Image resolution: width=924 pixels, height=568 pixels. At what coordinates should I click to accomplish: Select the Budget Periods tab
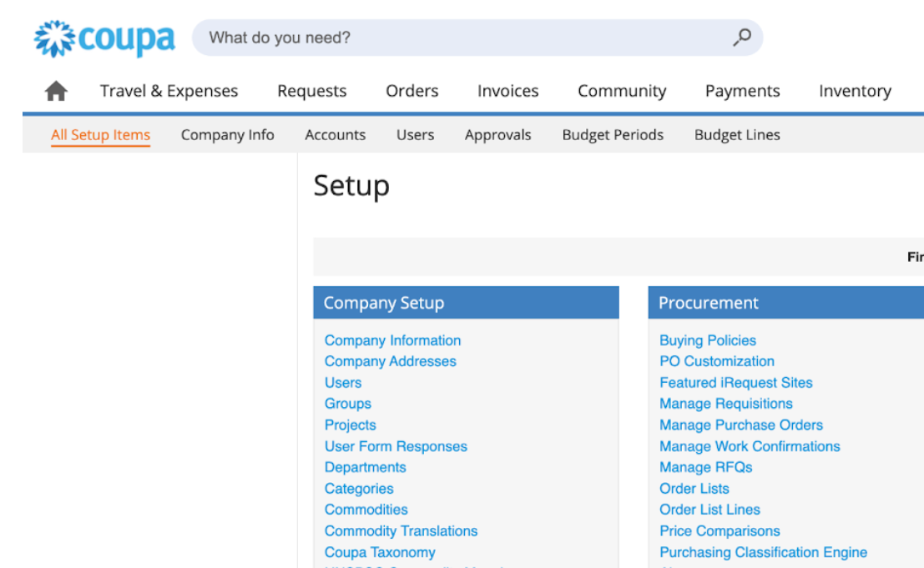tap(613, 135)
